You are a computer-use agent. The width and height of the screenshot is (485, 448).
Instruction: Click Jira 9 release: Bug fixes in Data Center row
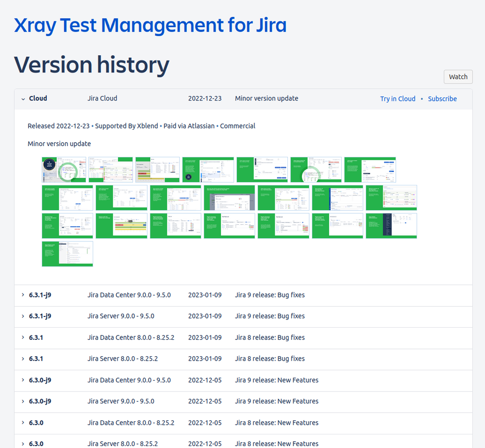270,295
